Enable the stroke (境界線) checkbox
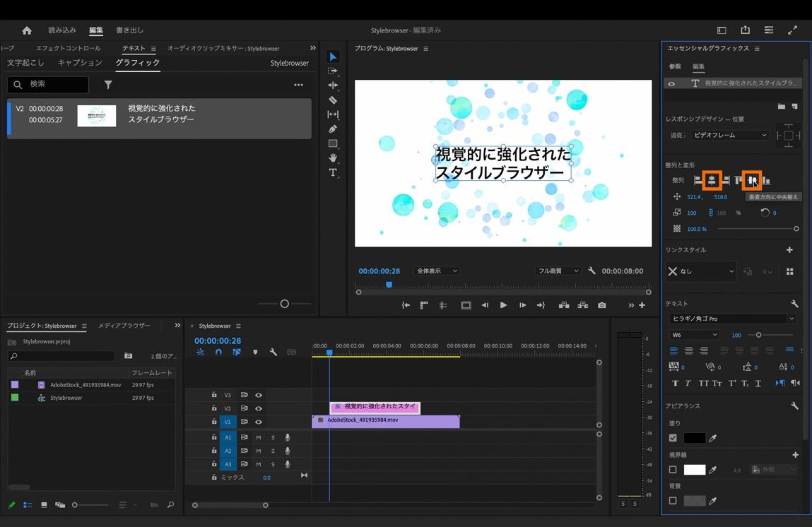 point(673,470)
